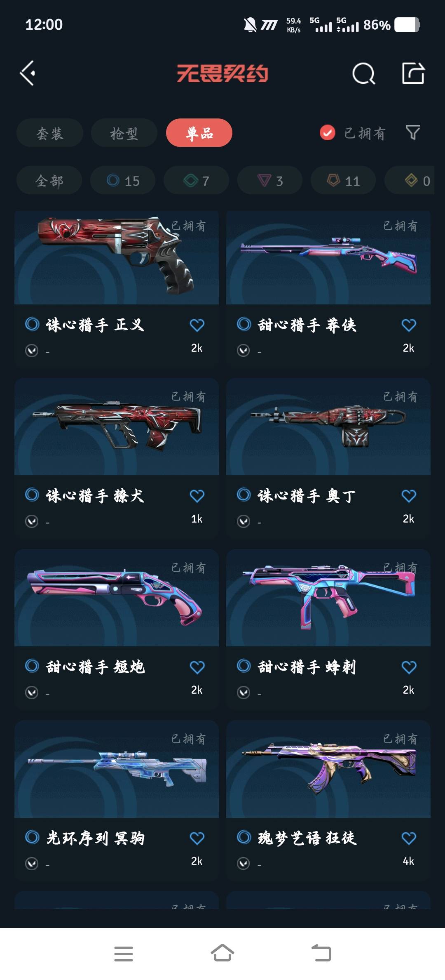Select the 全部 filter button

coord(49,180)
